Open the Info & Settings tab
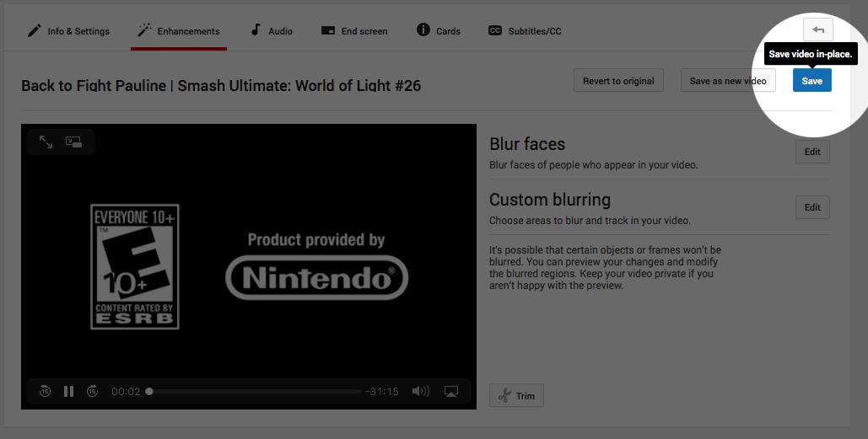This screenshot has width=868, height=439. coord(68,31)
